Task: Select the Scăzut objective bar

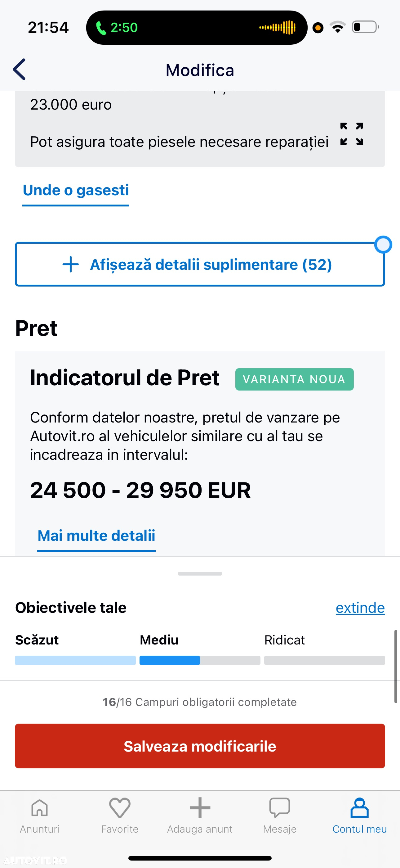Action: pos(75,660)
